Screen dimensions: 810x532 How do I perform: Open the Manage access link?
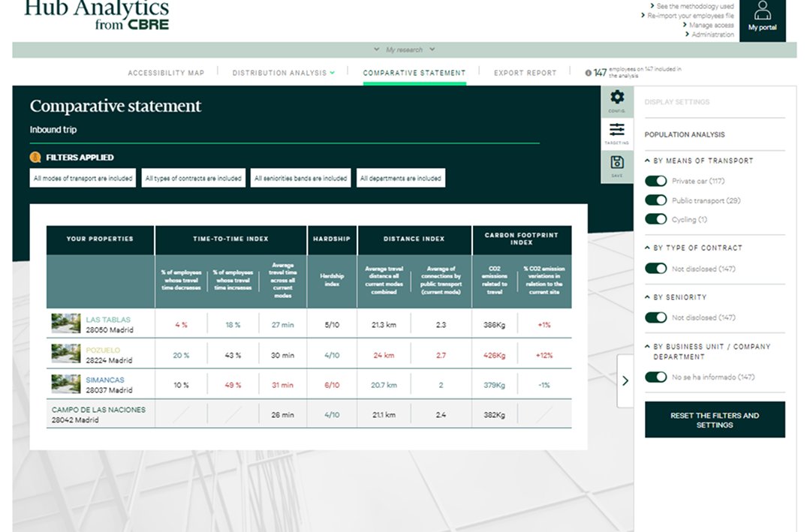[x=711, y=25]
